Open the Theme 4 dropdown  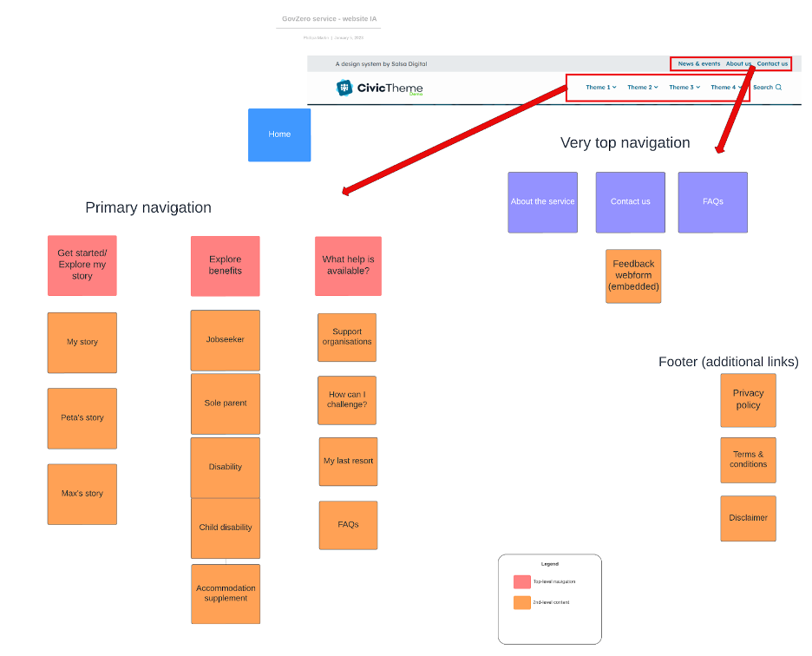tap(725, 88)
